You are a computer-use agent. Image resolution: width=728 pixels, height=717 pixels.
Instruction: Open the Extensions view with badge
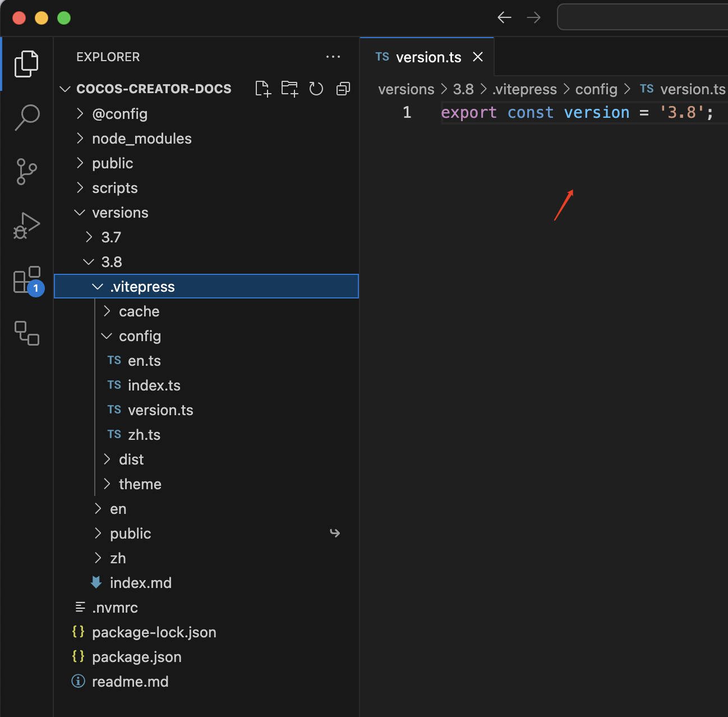tap(26, 280)
